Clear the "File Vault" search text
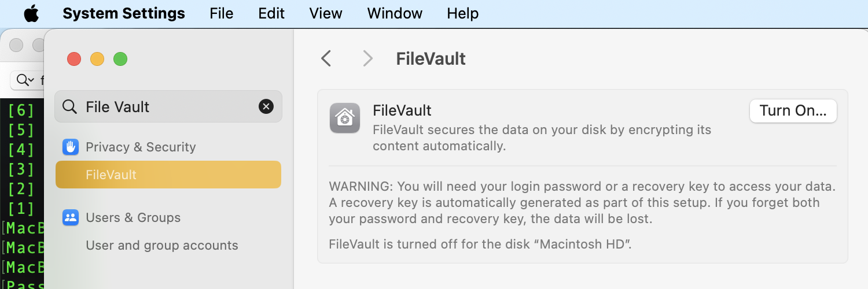Image resolution: width=868 pixels, height=289 pixels. click(266, 106)
